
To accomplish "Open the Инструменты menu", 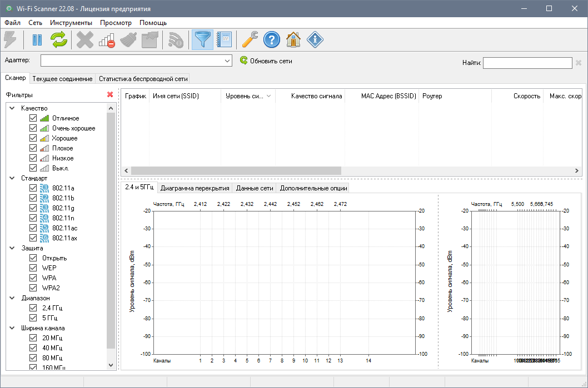I will (x=71, y=23).
